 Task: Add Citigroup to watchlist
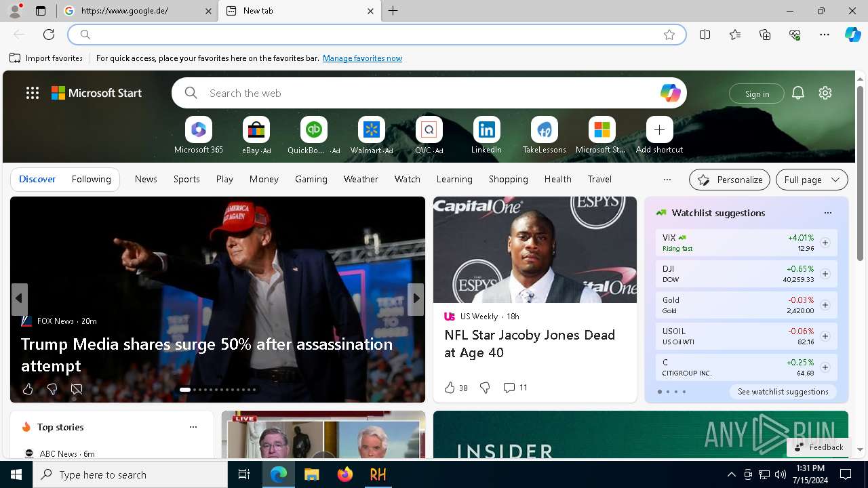coord(825,367)
